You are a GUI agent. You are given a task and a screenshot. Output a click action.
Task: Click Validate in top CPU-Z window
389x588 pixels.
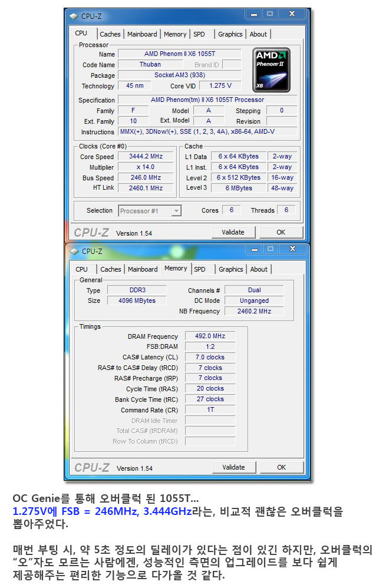pyautogui.click(x=233, y=232)
